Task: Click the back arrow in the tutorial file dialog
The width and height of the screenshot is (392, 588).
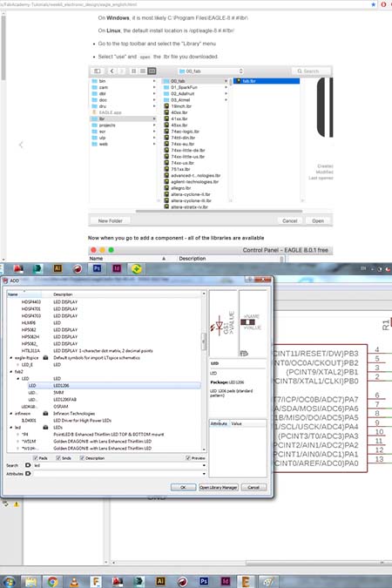Action: point(112,71)
